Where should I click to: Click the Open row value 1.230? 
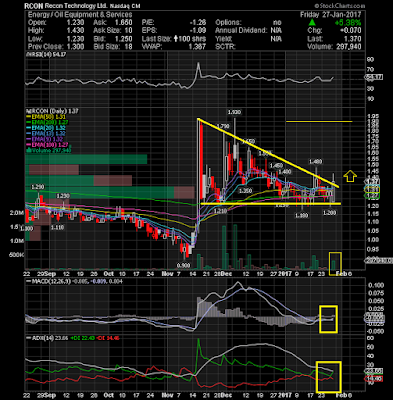(x=75, y=23)
